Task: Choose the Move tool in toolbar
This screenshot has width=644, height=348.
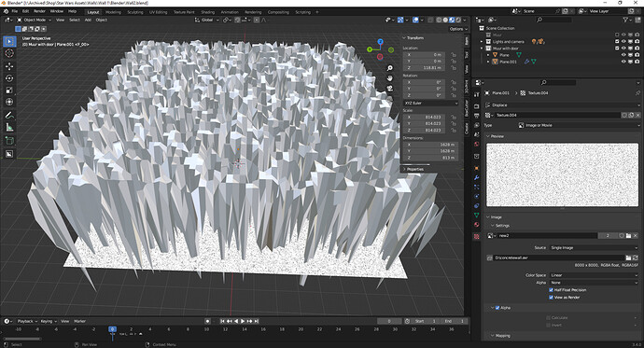Action: coord(10,66)
